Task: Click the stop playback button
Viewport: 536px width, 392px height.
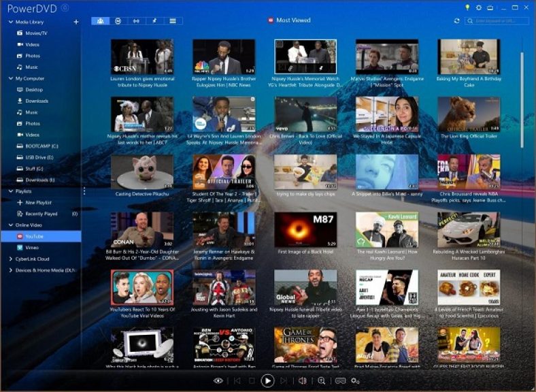Action: pyautogui.click(x=252, y=380)
